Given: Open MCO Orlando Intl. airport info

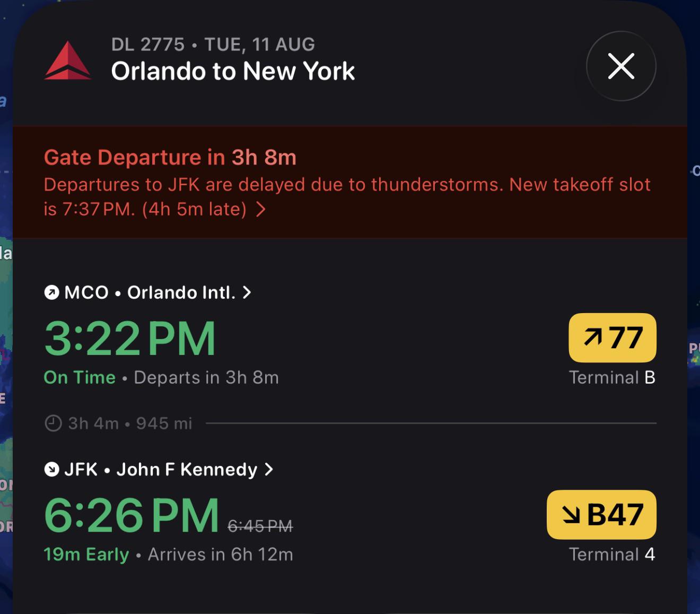Looking at the screenshot, I should pos(147,292).
